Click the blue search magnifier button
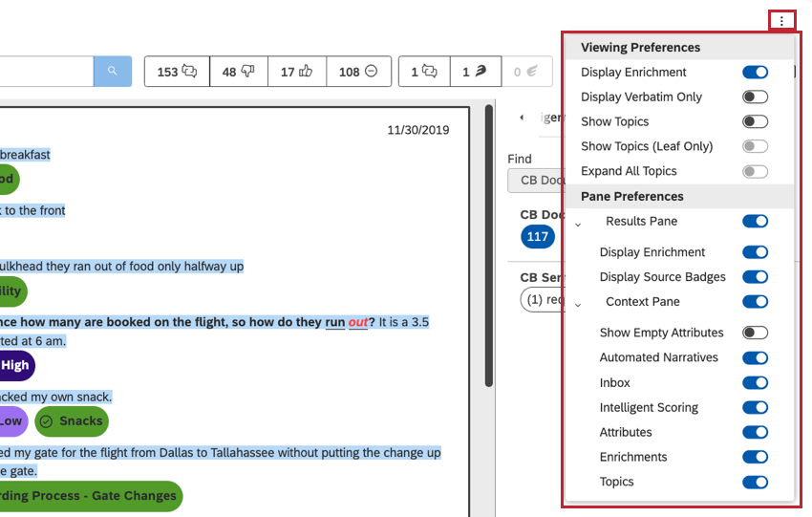 tap(113, 71)
